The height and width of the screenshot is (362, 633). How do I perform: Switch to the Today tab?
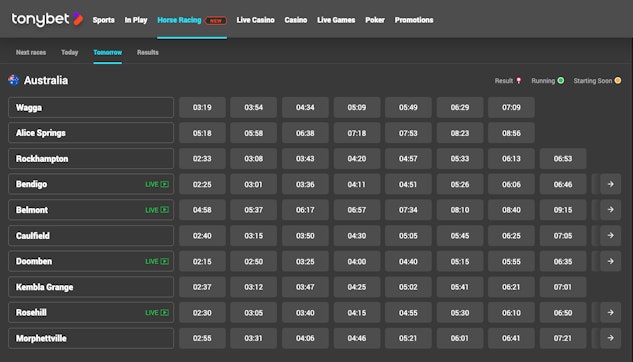coord(69,52)
